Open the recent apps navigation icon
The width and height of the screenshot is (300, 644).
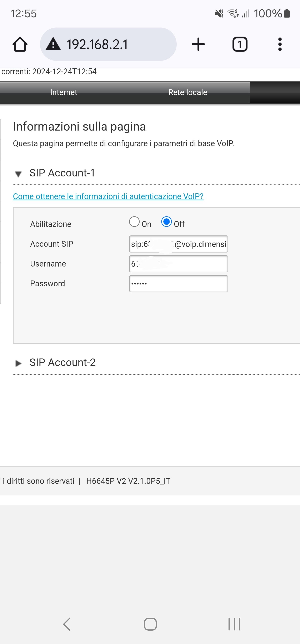[234, 624]
